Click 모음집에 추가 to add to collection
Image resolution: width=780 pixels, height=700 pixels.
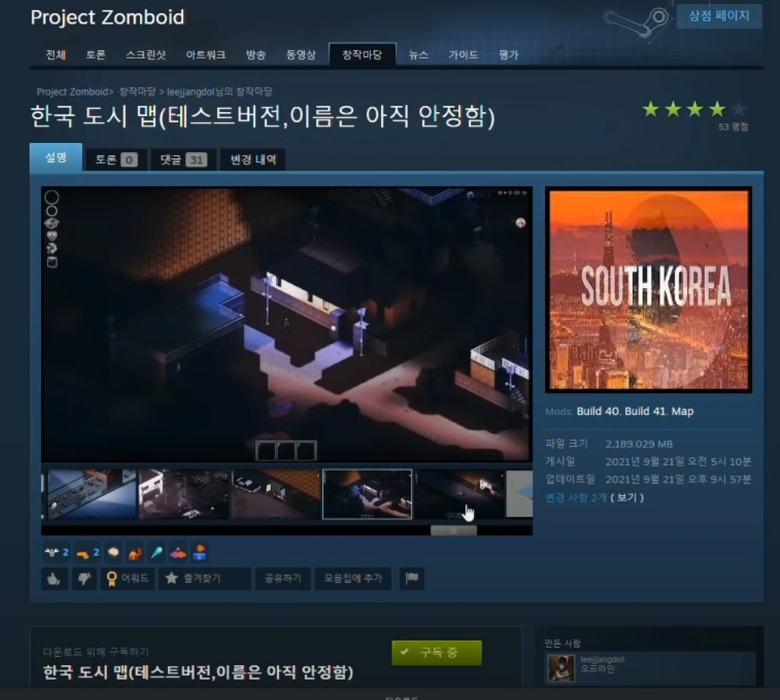click(353, 579)
